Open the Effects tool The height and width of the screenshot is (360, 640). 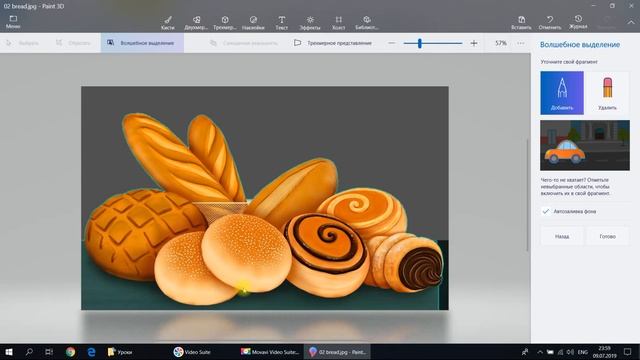(310, 23)
